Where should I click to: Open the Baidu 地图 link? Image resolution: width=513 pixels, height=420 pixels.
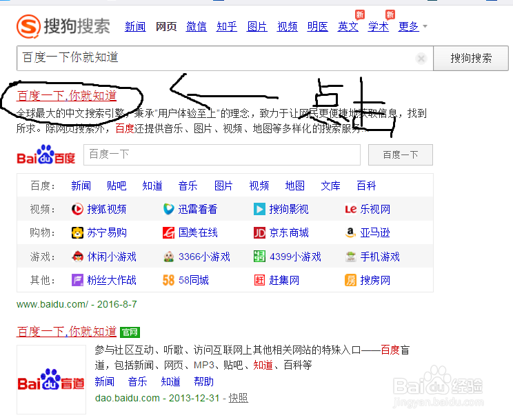coord(295,186)
